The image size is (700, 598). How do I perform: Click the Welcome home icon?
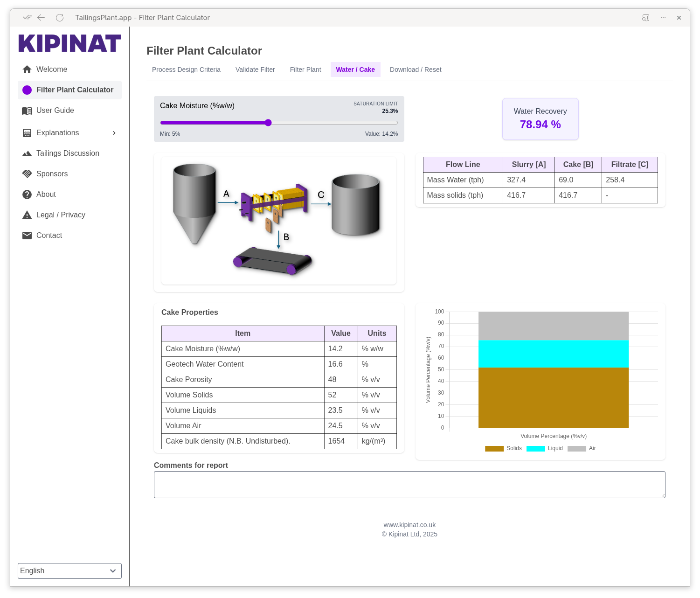point(27,70)
